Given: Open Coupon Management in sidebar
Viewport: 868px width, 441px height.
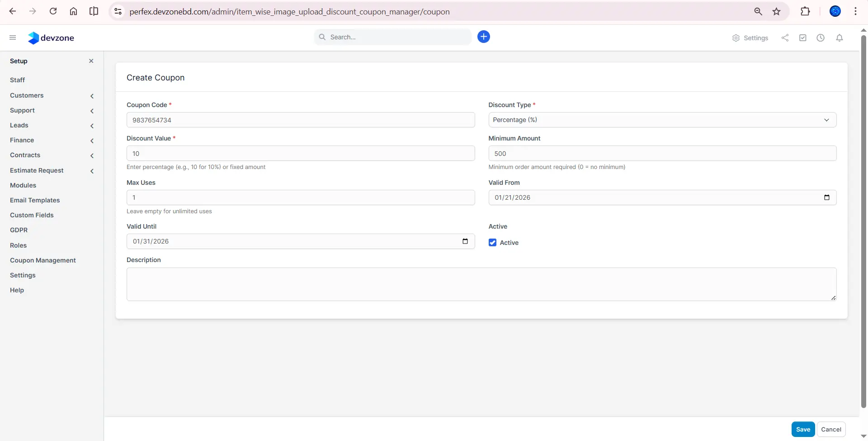Looking at the screenshot, I should pos(43,260).
